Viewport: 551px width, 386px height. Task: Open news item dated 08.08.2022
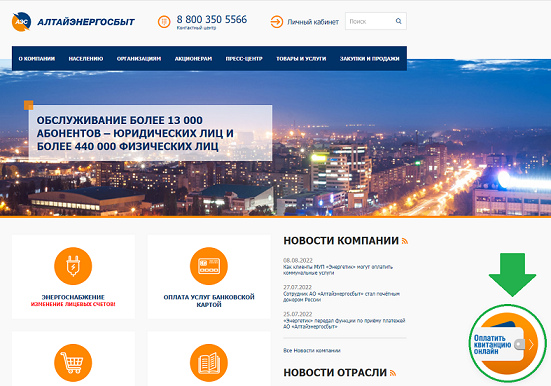tap(338, 270)
